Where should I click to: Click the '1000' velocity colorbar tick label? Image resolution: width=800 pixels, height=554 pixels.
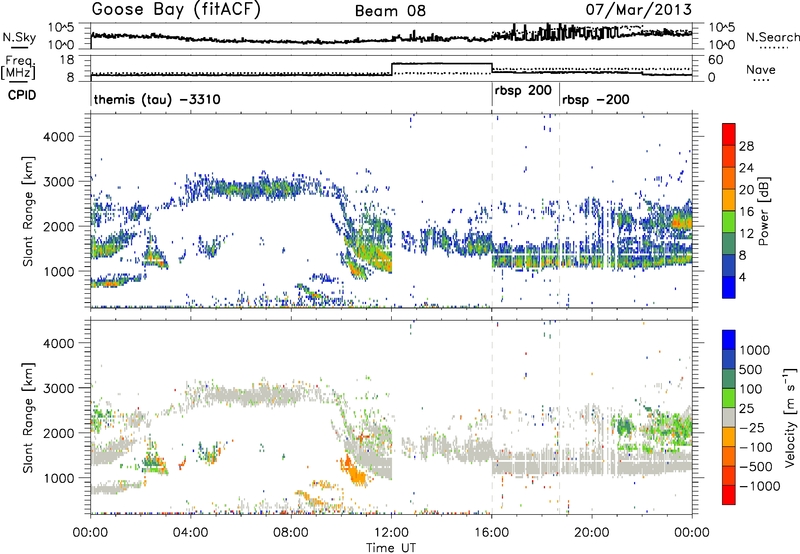coord(755,350)
